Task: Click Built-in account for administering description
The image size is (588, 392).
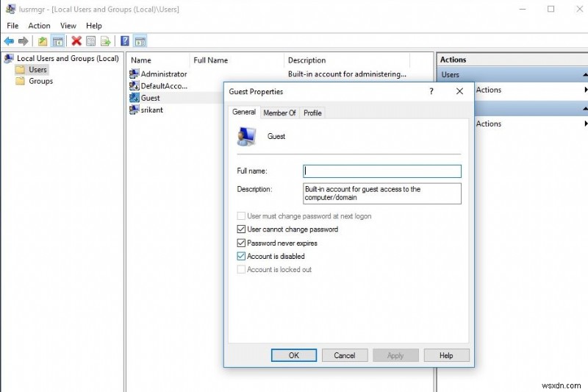Action: pos(347,74)
